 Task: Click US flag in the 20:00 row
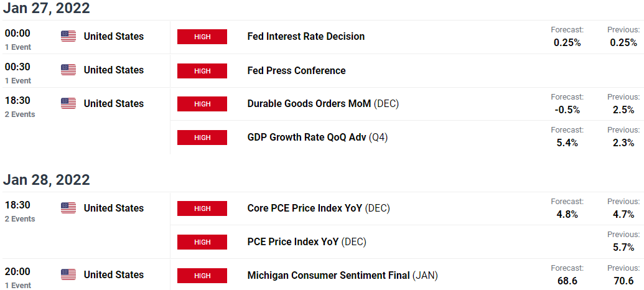click(x=68, y=274)
